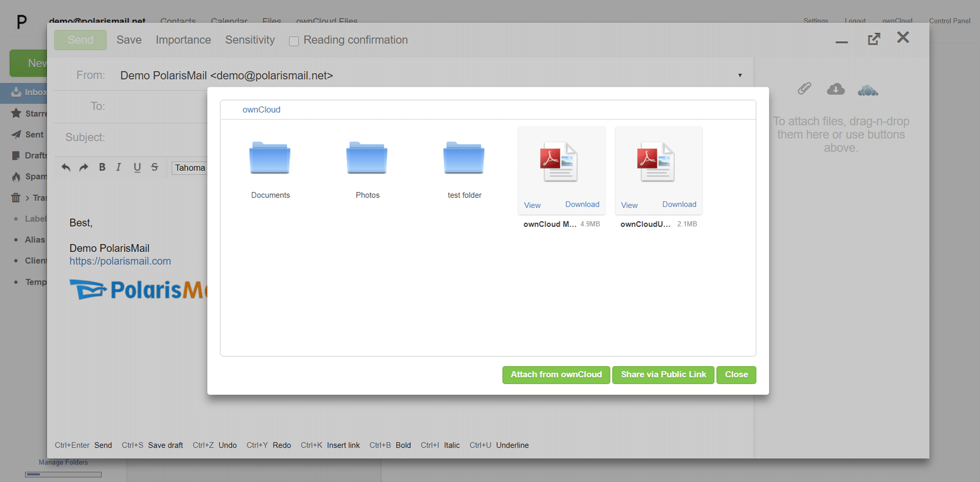980x482 pixels.
Task: View the ownCloudU... PDF file
Action: click(629, 205)
